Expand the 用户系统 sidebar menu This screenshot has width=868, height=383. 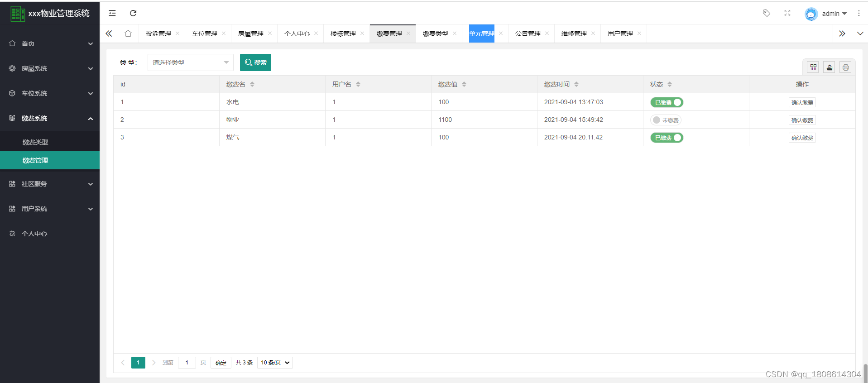click(x=50, y=209)
